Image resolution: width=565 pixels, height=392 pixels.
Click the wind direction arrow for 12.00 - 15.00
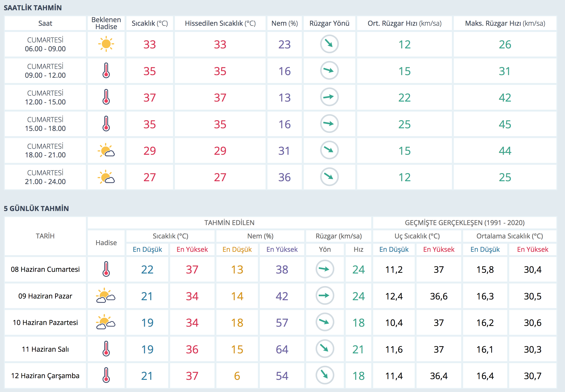[329, 97]
